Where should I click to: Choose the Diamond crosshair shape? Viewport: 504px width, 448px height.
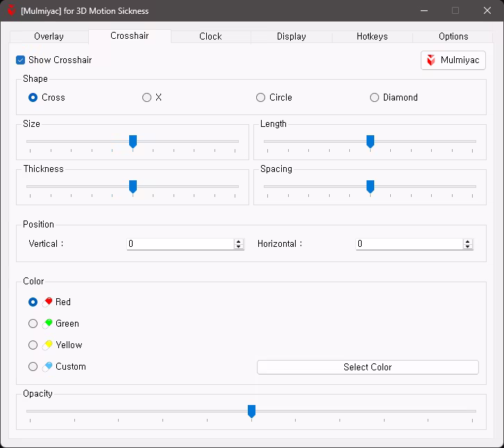pos(374,97)
